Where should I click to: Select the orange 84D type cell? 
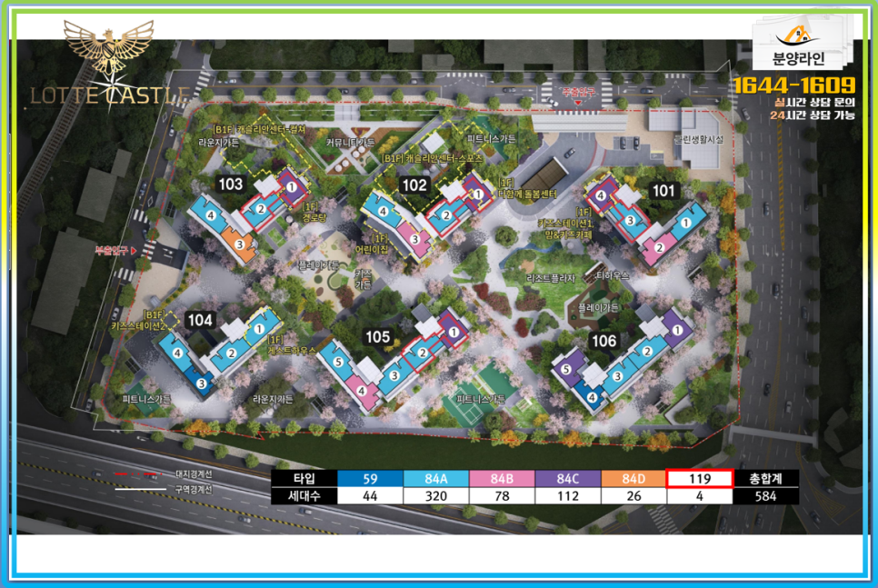pos(634,479)
